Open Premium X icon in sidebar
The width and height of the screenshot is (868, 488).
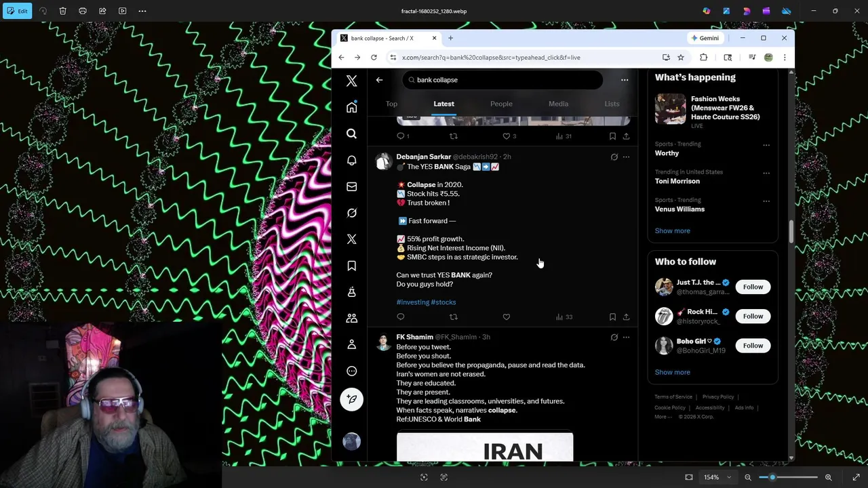tap(351, 239)
